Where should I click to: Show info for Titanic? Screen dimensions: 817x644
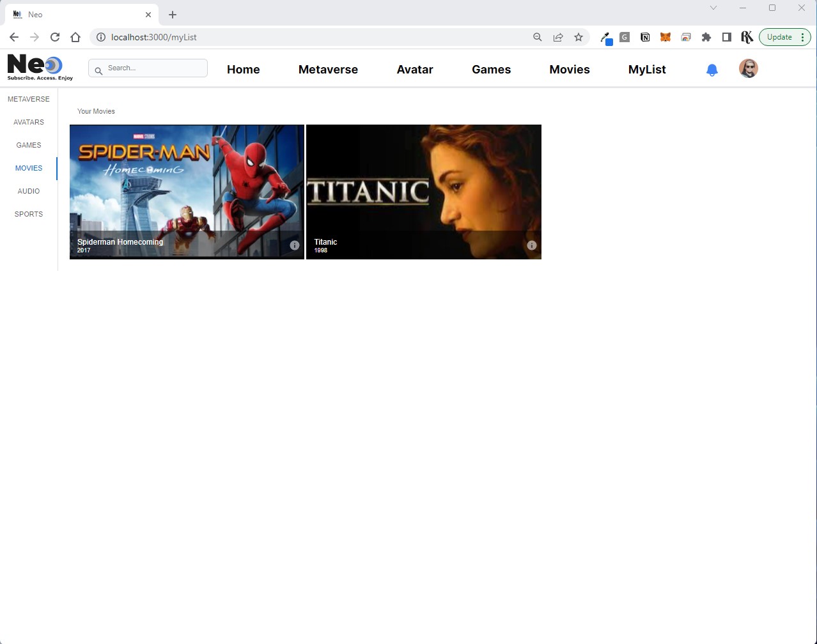(x=531, y=245)
